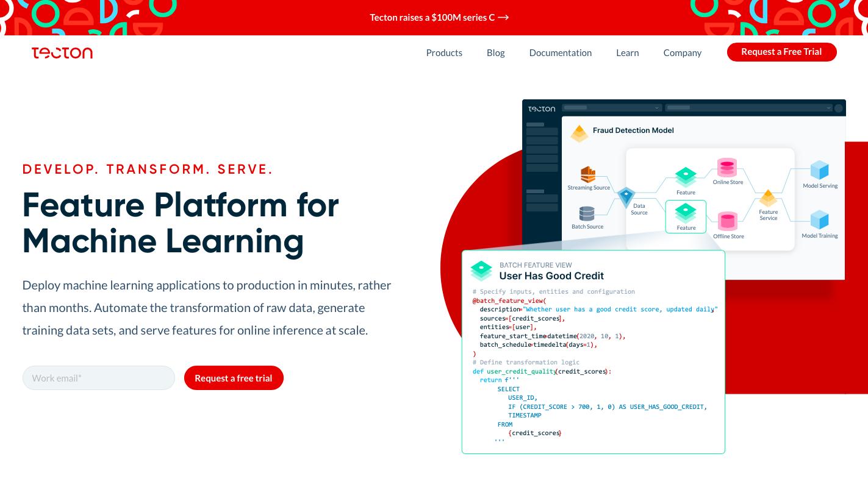The width and height of the screenshot is (868, 504).
Task: Click the entities=[user] code line
Action: pos(508,327)
